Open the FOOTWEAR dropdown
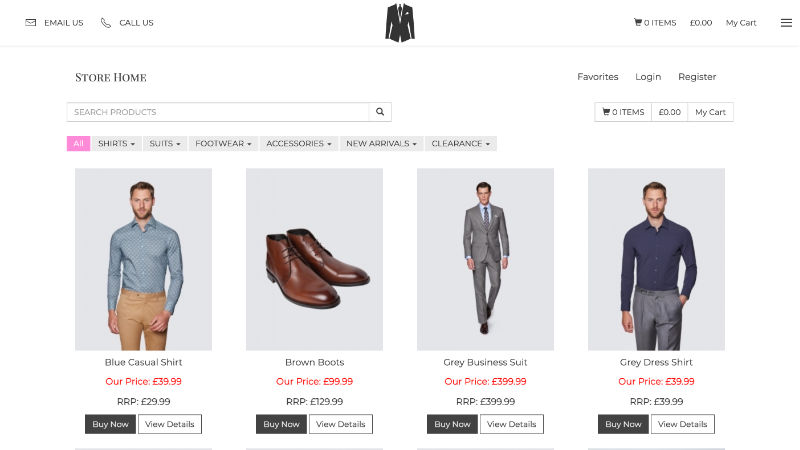 click(x=223, y=143)
